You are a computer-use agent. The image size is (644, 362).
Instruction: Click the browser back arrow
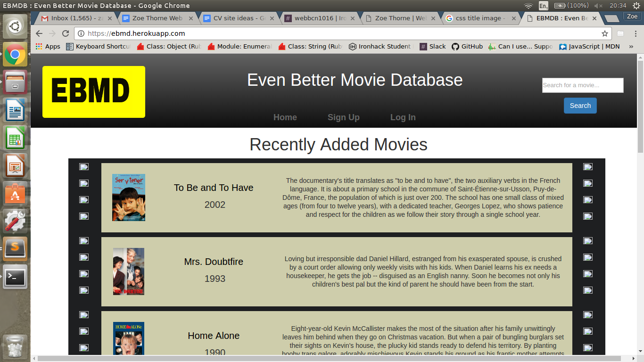click(39, 33)
